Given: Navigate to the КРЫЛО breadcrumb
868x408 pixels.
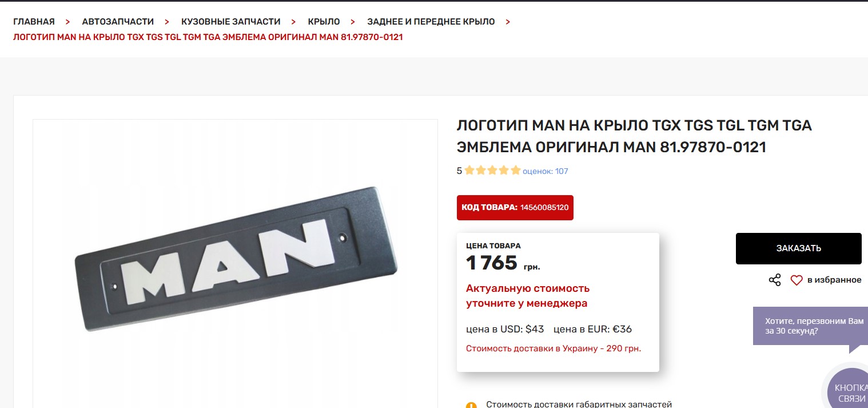Looking at the screenshot, I should [324, 22].
